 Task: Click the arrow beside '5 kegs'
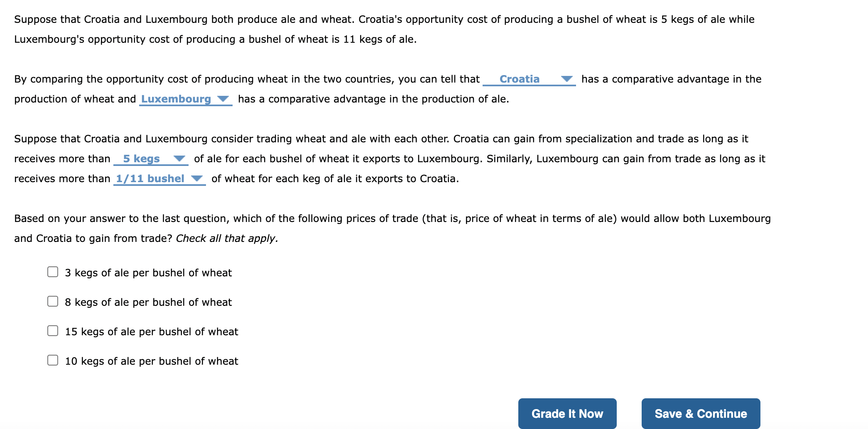tap(179, 158)
